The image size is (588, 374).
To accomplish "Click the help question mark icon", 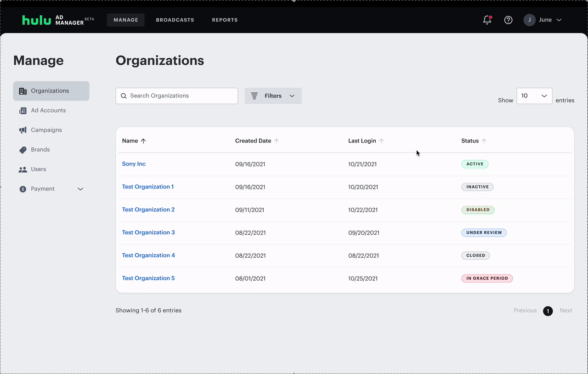I will pyautogui.click(x=508, y=20).
